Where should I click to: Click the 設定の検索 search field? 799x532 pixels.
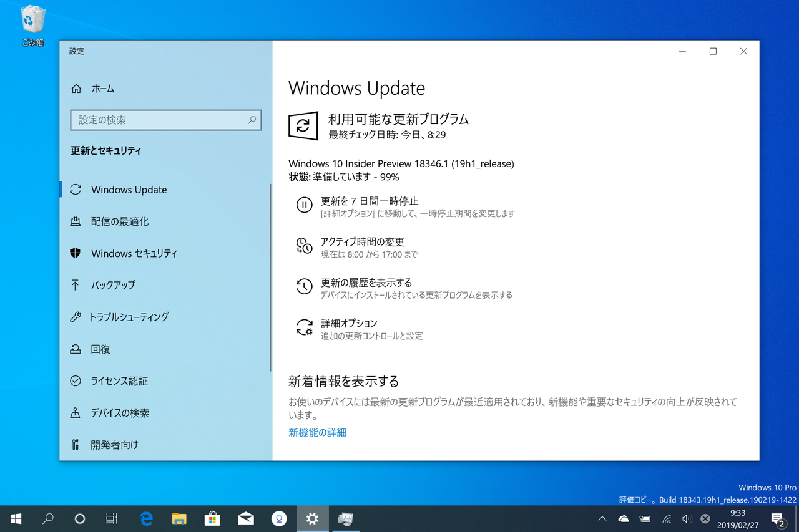[x=165, y=120]
